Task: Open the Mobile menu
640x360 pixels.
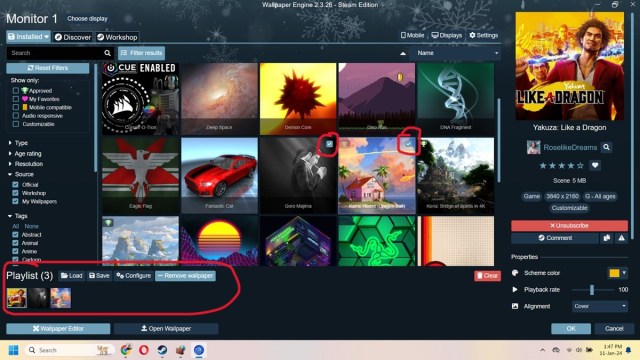Action: 412,36
